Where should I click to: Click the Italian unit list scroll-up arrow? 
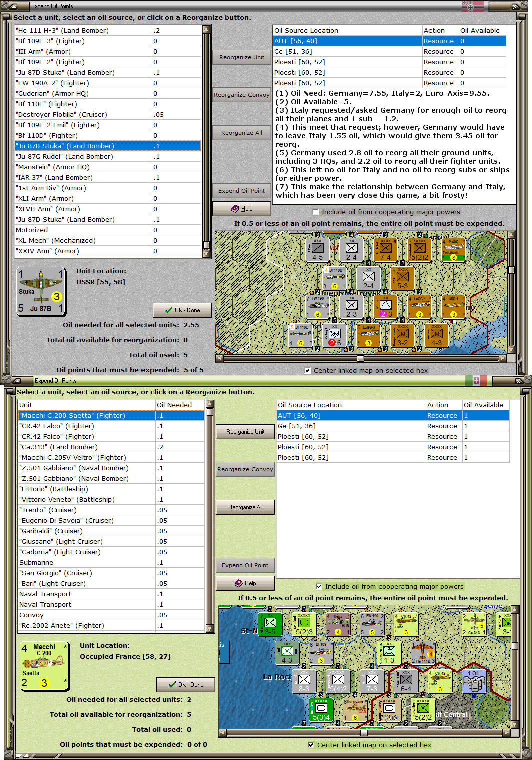[210, 404]
